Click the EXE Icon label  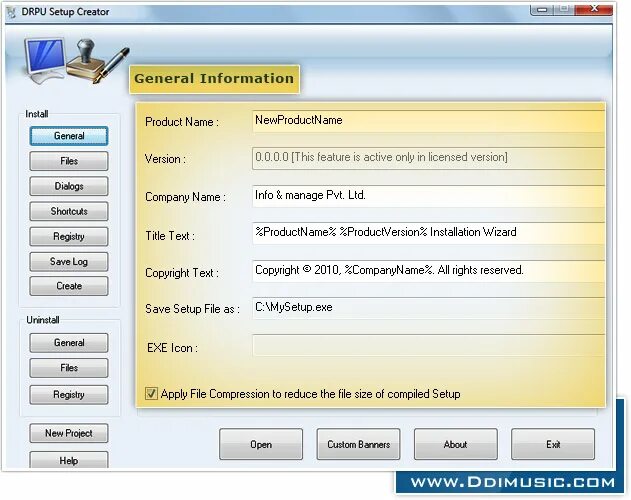(172, 348)
